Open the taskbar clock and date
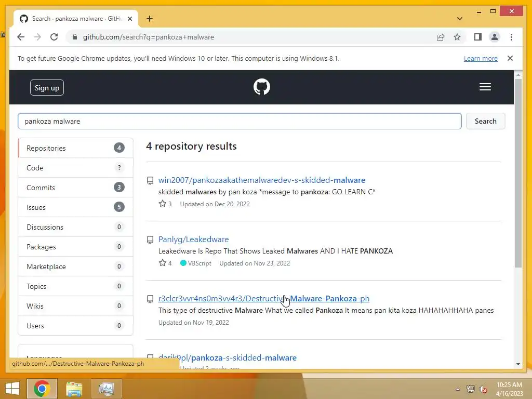The height and width of the screenshot is (399, 532). pos(509,389)
